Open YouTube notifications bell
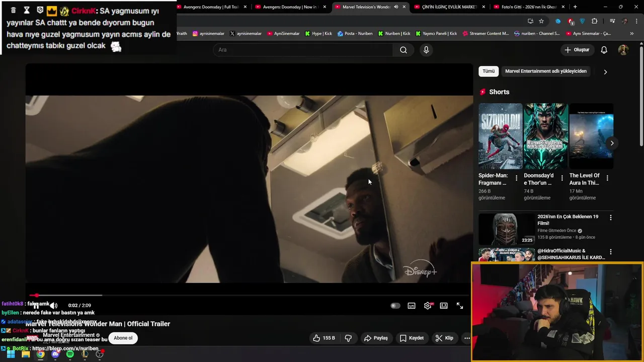 [x=604, y=50]
